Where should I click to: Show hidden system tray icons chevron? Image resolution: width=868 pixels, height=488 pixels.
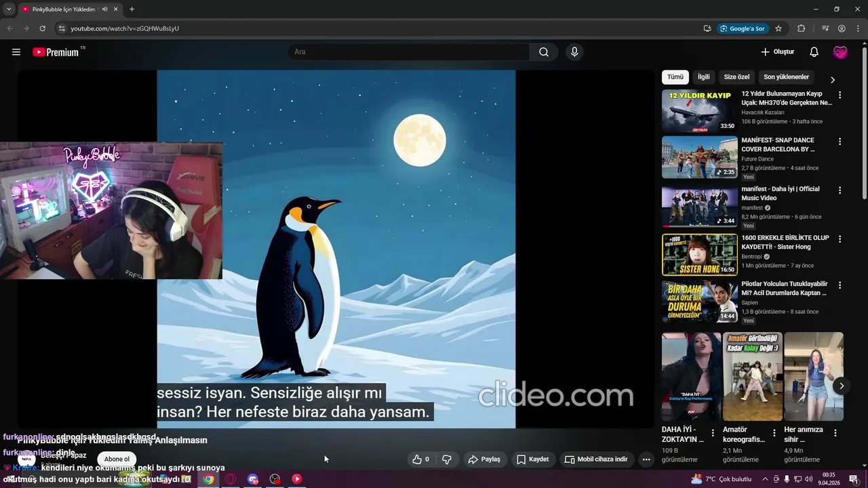click(x=766, y=479)
